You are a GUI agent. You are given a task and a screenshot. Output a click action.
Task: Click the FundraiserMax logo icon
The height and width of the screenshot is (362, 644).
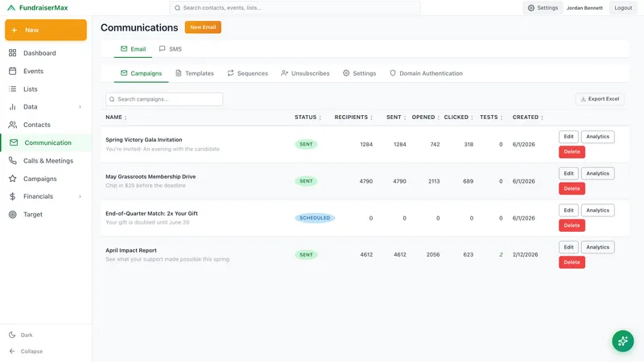[11, 8]
